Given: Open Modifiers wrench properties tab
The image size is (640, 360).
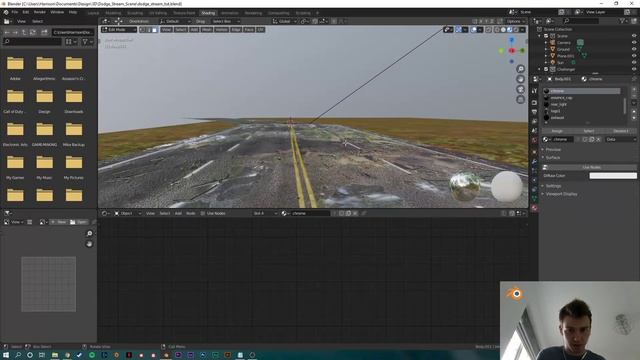Looking at the screenshot, I should click(534, 161).
